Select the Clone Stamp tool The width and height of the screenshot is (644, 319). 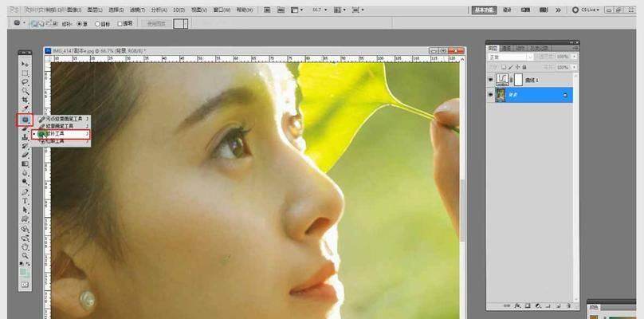pyautogui.click(x=26, y=137)
